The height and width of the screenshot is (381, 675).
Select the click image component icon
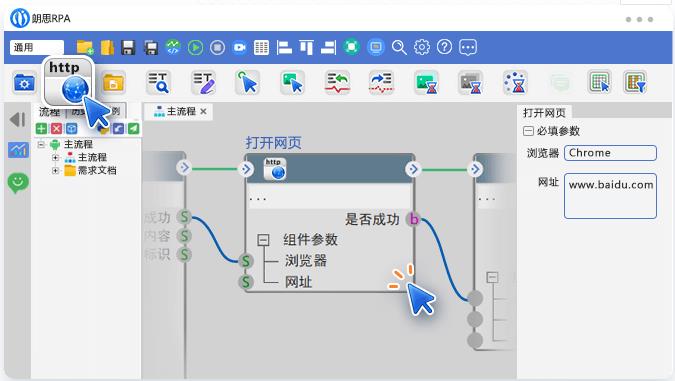292,82
